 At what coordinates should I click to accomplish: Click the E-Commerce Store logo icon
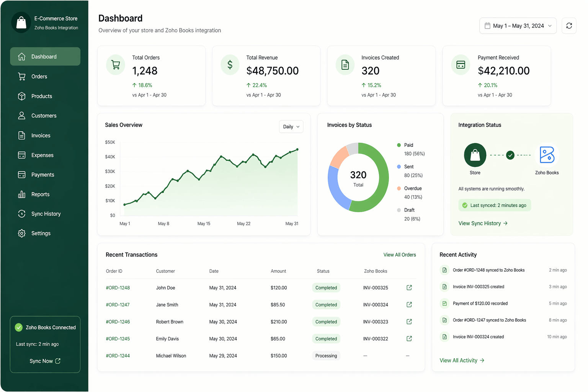[21, 23]
